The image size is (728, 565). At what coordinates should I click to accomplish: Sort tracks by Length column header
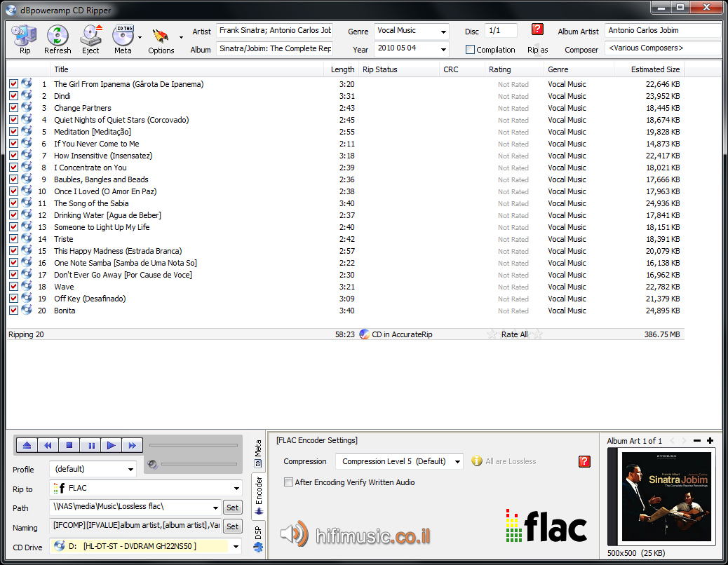343,69
